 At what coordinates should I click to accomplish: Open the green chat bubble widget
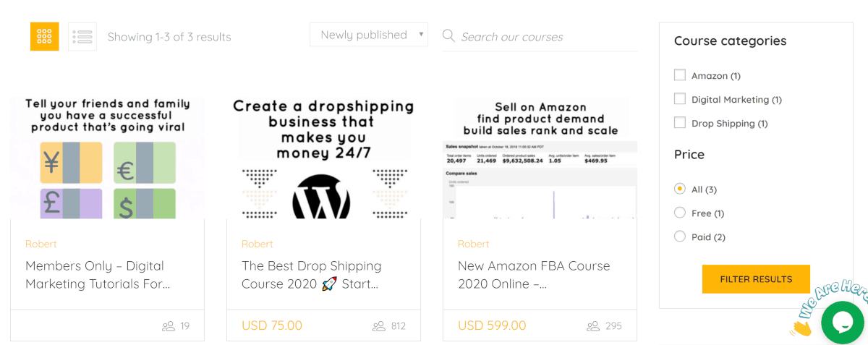coord(843,323)
